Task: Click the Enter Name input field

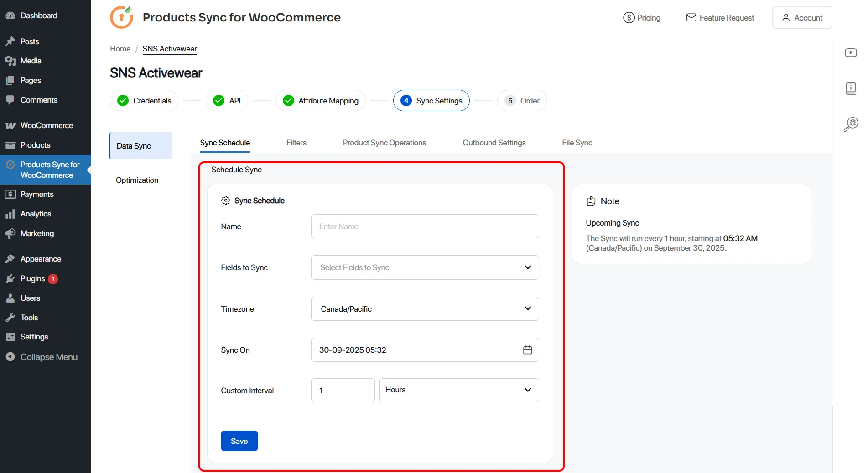Action: [x=424, y=226]
